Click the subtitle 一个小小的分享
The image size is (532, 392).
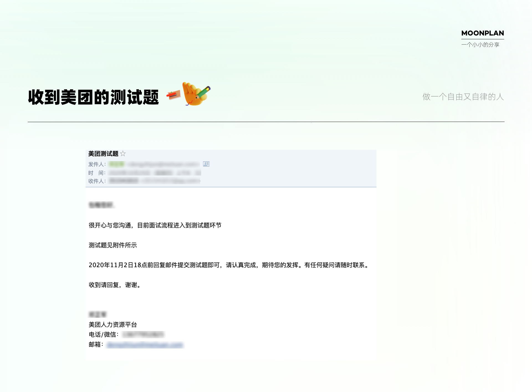[480, 45]
